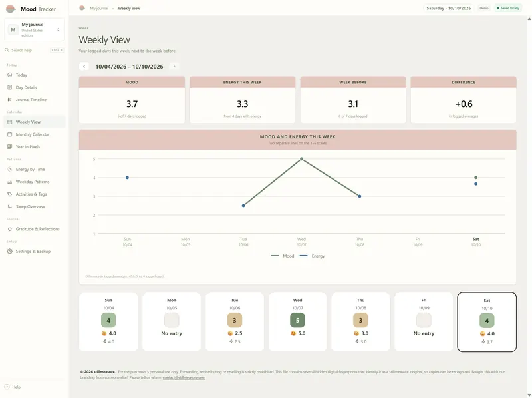Click Tuesday's data point on chart
The image size is (532, 398).
tap(243, 206)
